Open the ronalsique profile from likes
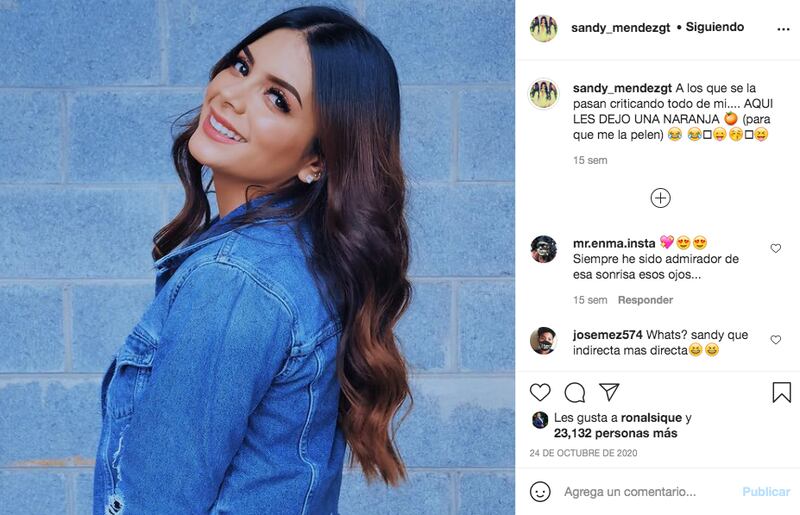The width and height of the screenshot is (800, 515). click(x=651, y=418)
